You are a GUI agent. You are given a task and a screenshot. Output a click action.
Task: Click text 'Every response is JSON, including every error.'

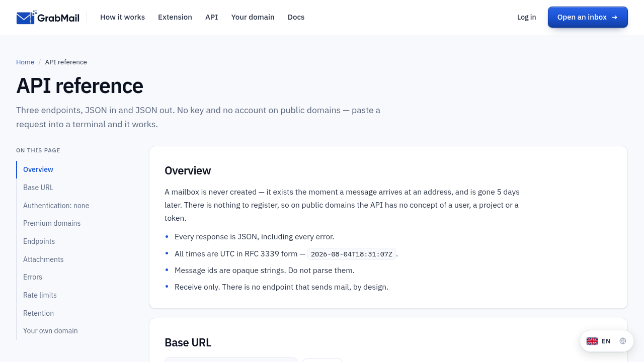pos(254,237)
